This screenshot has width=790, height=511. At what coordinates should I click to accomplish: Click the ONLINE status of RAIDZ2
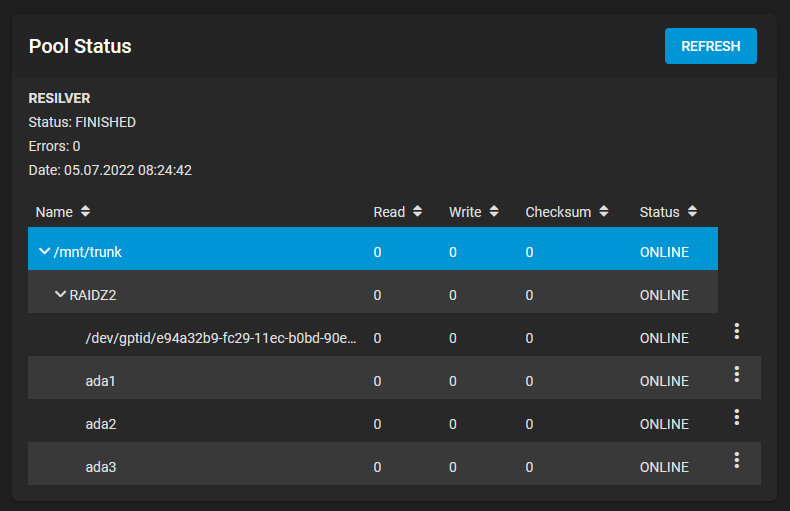pos(664,295)
